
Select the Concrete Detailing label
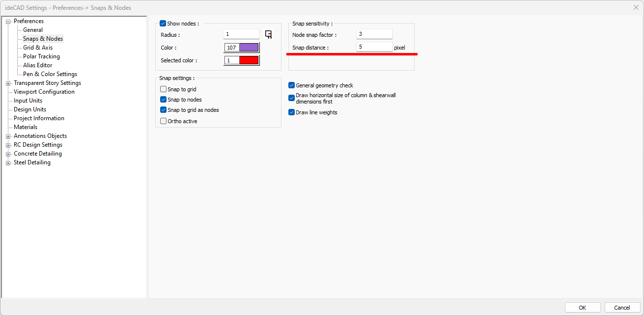point(38,154)
